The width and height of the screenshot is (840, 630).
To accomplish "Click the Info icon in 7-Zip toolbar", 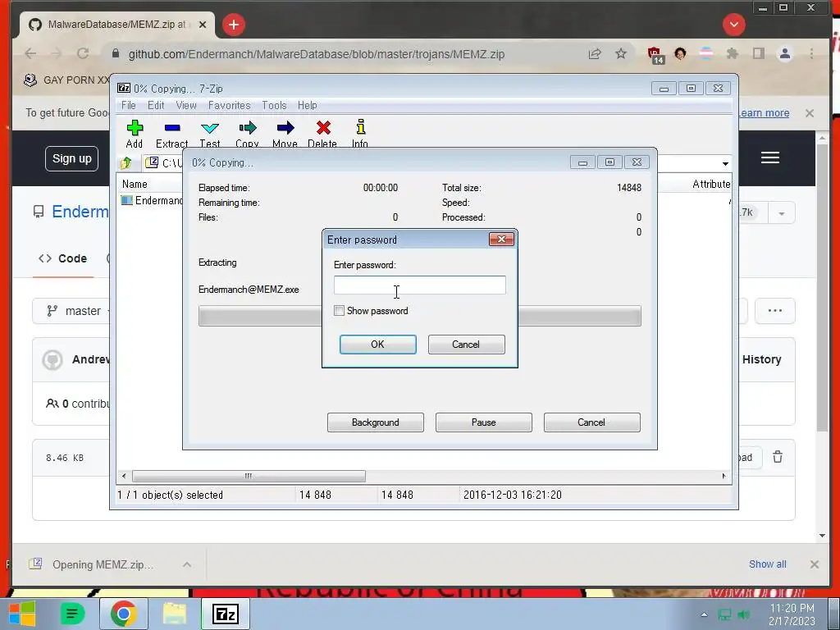I will (x=361, y=127).
